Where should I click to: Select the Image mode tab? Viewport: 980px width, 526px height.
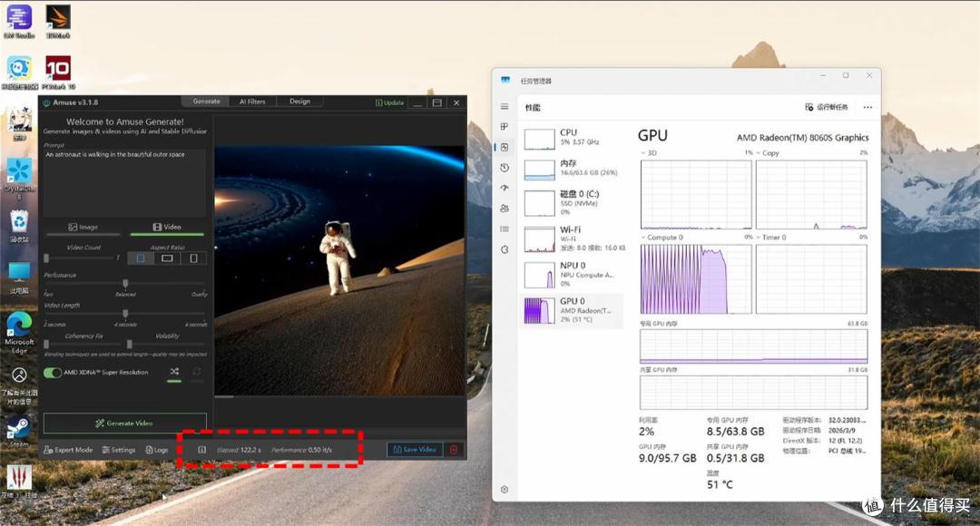pos(83,228)
